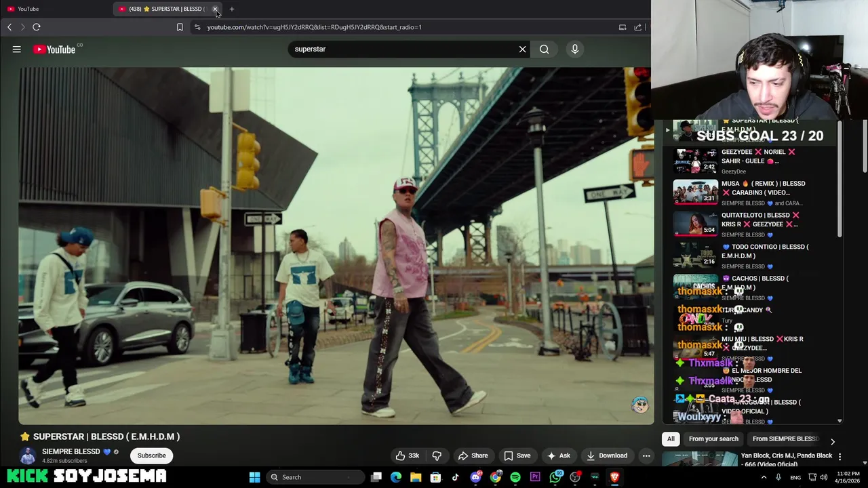Viewport: 868px width, 488px height.
Task: Show more filter chips with arrow
Action: (832, 441)
